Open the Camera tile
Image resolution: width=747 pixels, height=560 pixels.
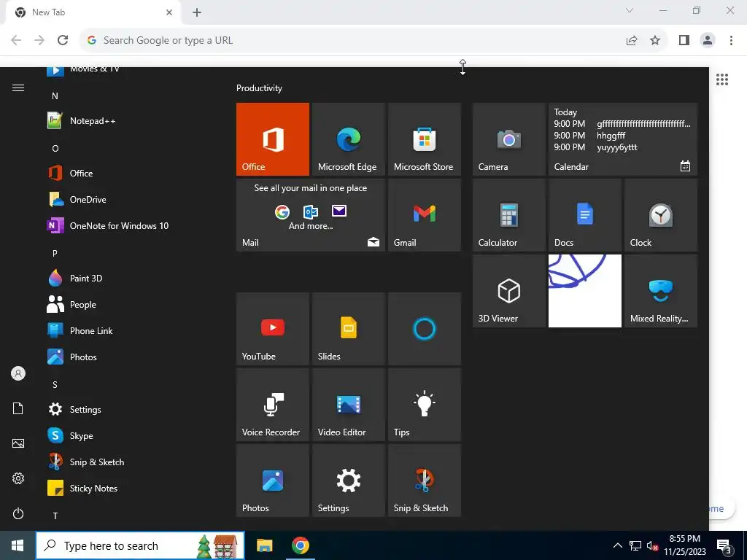508,139
